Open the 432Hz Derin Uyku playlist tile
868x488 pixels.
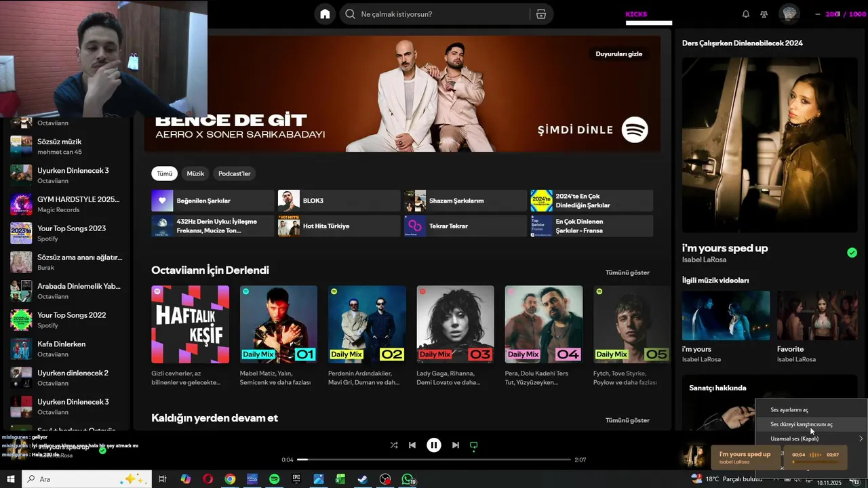click(x=212, y=226)
